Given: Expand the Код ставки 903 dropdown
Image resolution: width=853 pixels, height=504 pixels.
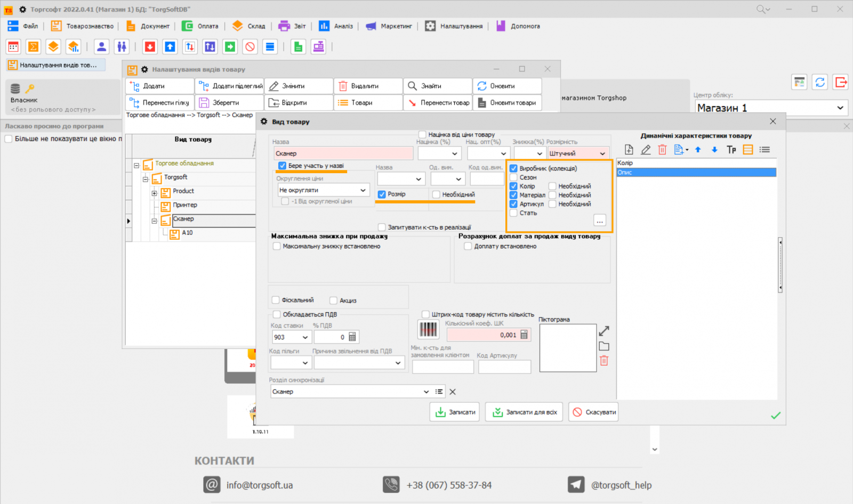Looking at the screenshot, I should tap(305, 337).
